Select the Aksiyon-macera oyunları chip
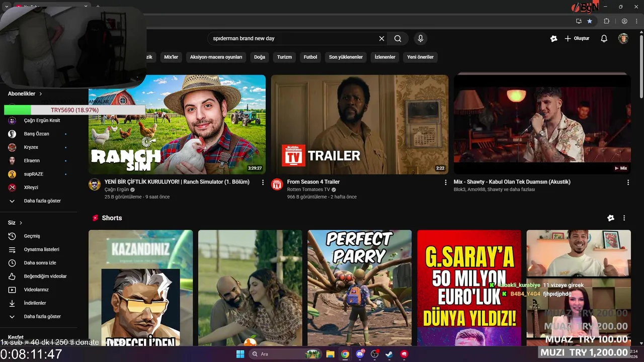644x362 pixels. point(216,57)
